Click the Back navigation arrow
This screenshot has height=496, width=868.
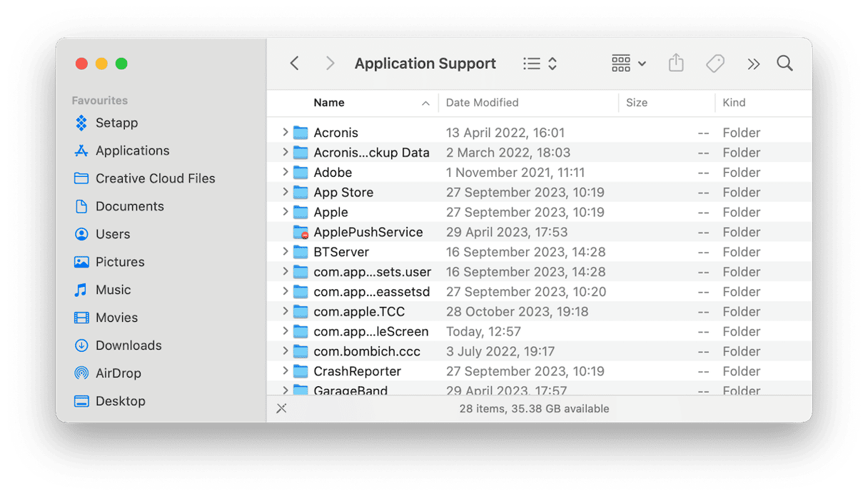pos(294,64)
